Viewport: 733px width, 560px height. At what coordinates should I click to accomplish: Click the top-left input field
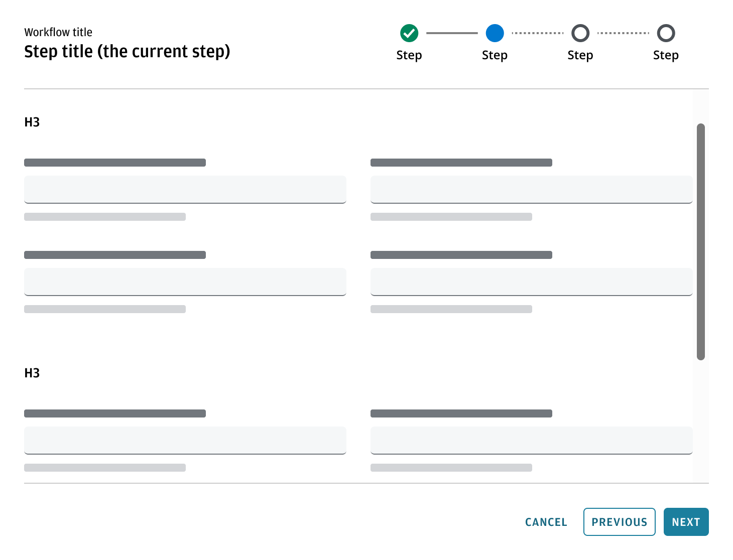coord(185,189)
